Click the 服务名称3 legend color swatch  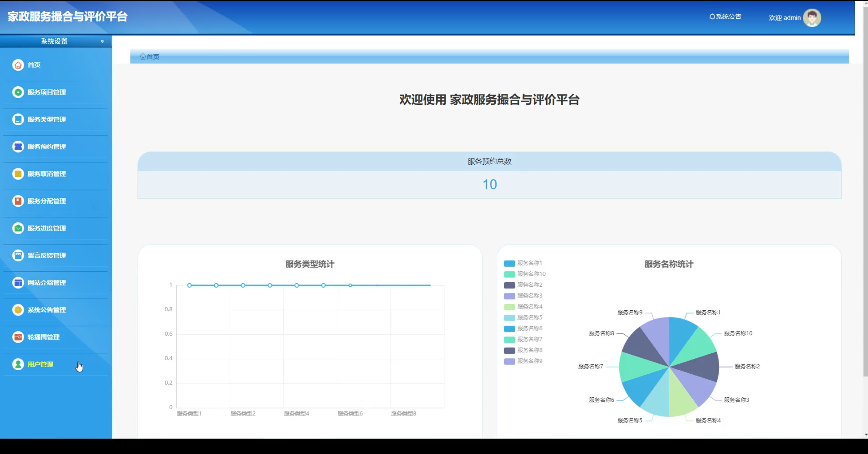[x=509, y=295]
